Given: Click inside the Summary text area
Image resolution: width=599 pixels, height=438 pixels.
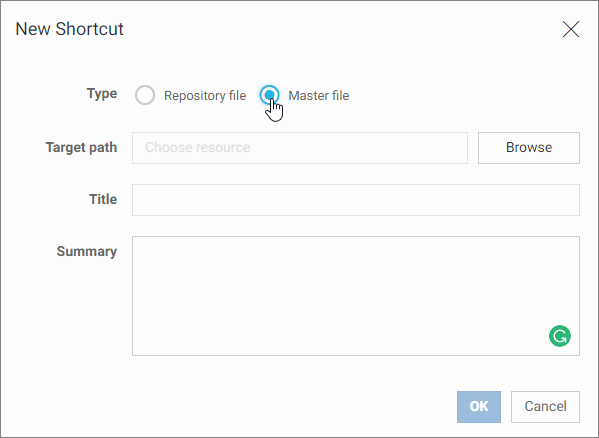Looking at the screenshot, I should click(x=356, y=296).
